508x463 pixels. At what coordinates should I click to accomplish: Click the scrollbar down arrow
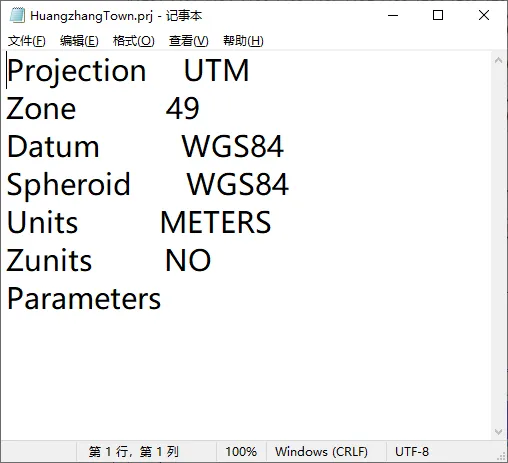coord(499,432)
